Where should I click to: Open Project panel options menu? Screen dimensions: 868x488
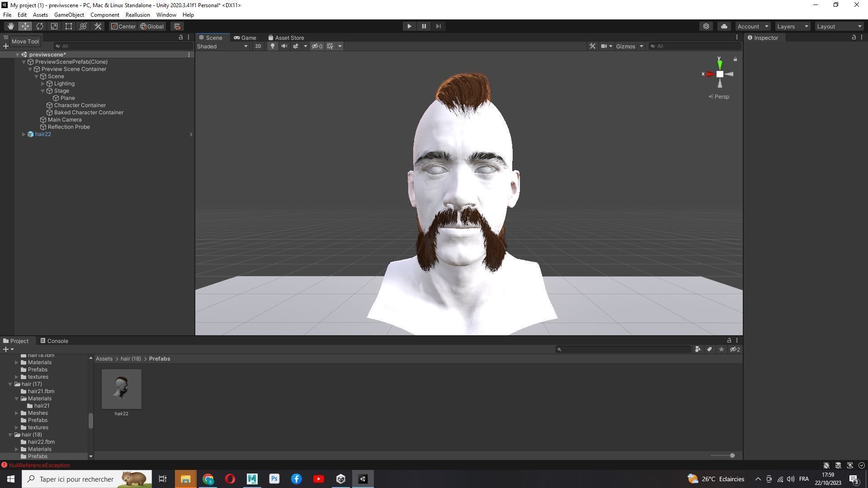(737, 341)
